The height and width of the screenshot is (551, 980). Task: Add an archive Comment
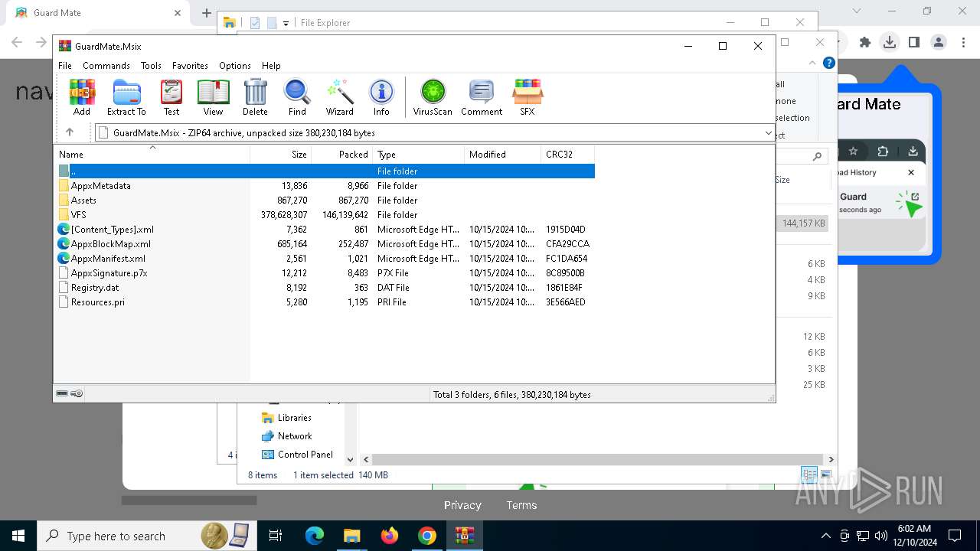click(482, 97)
